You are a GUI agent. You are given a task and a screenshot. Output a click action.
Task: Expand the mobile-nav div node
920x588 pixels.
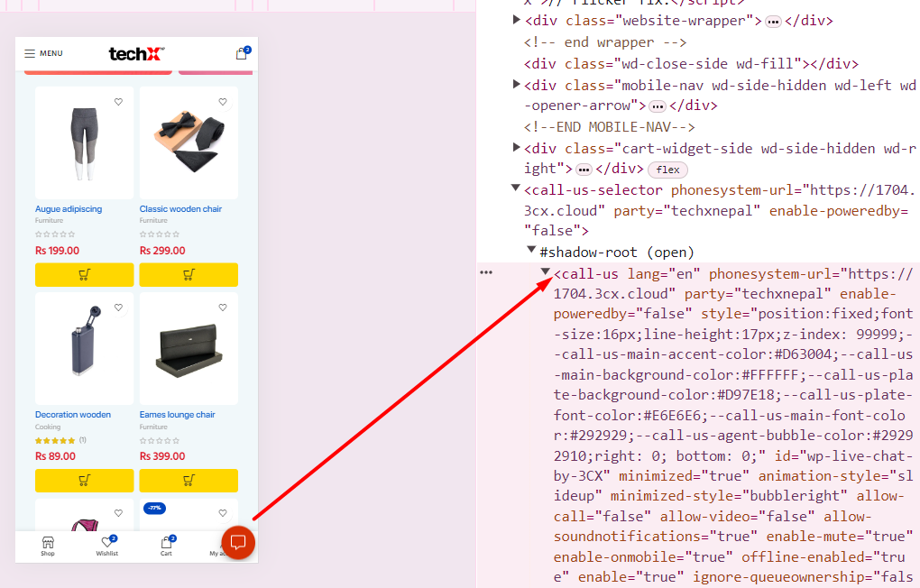pos(516,85)
